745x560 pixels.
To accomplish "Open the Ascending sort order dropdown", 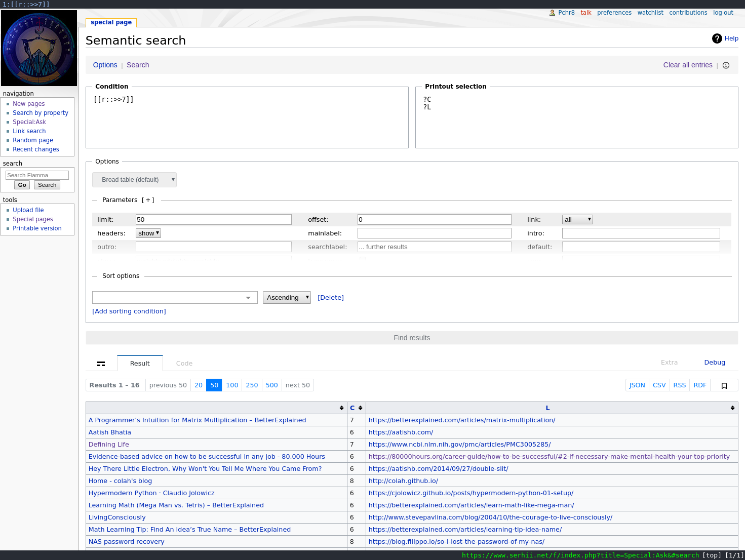I will click(287, 298).
